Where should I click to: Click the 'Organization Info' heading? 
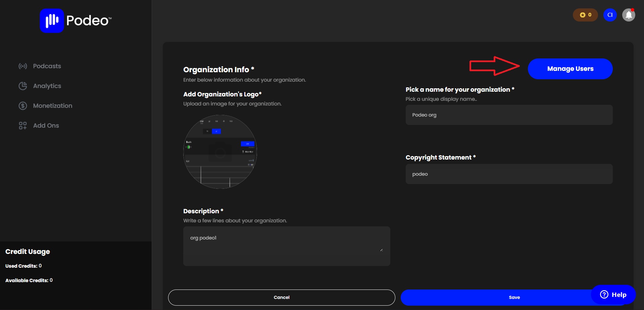coord(219,70)
